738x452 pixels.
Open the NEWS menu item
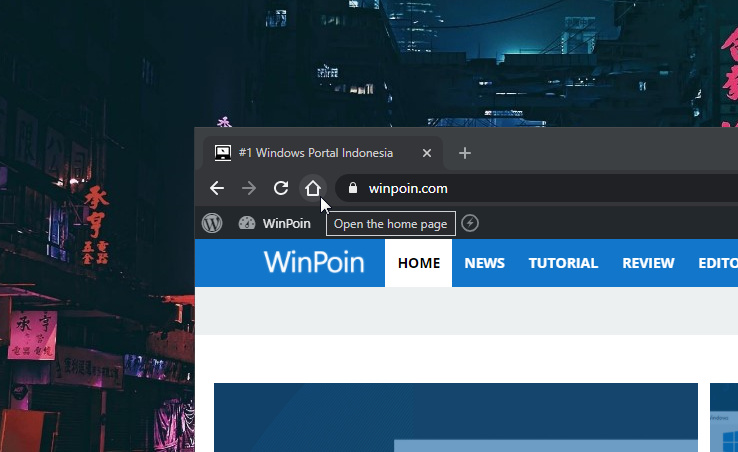[484, 263]
